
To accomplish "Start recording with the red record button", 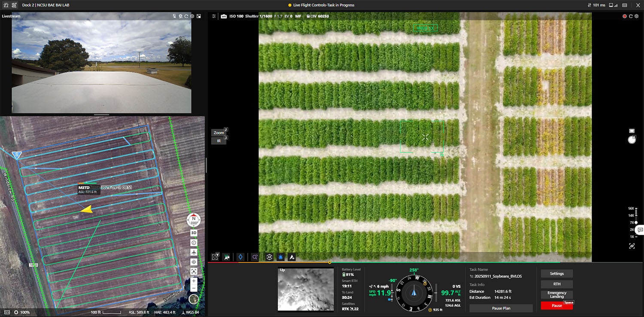I will [x=625, y=16].
